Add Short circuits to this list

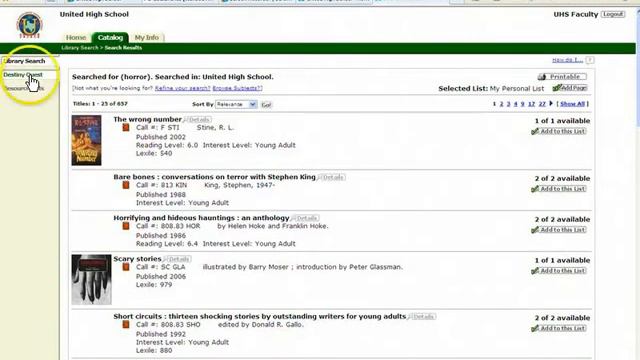click(559, 328)
